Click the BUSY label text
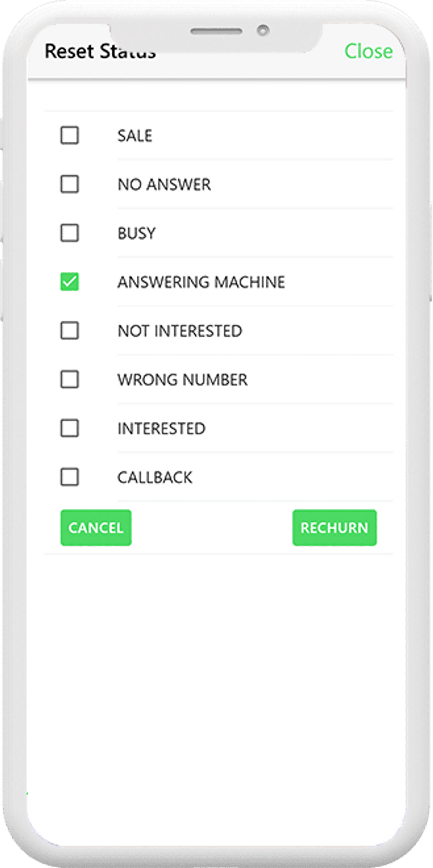This screenshot has height=868, width=433. (137, 233)
